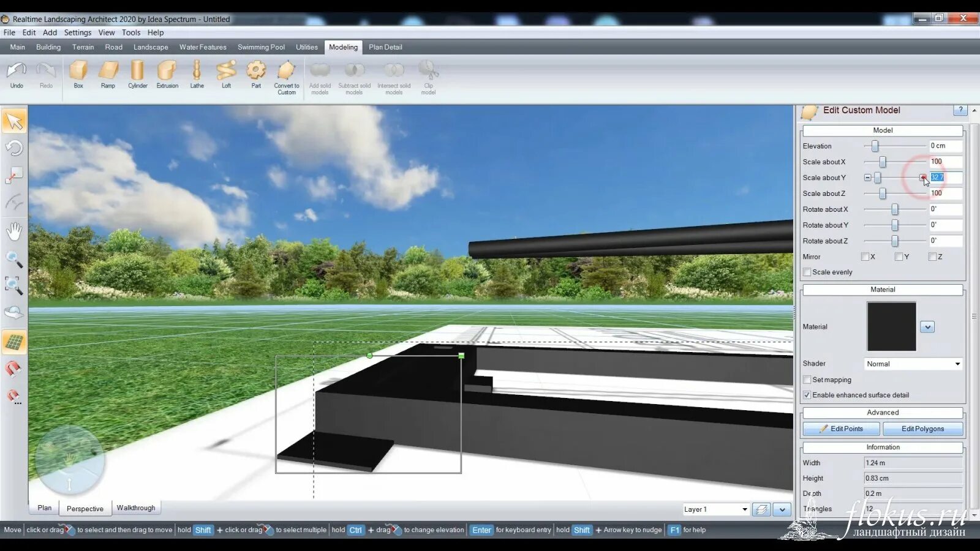Image resolution: width=980 pixels, height=551 pixels.
Task: Add a Box model
Action: point(78,71)
